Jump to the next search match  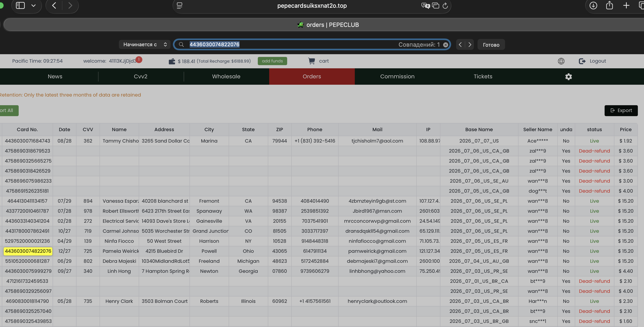[x=470, y=44]
